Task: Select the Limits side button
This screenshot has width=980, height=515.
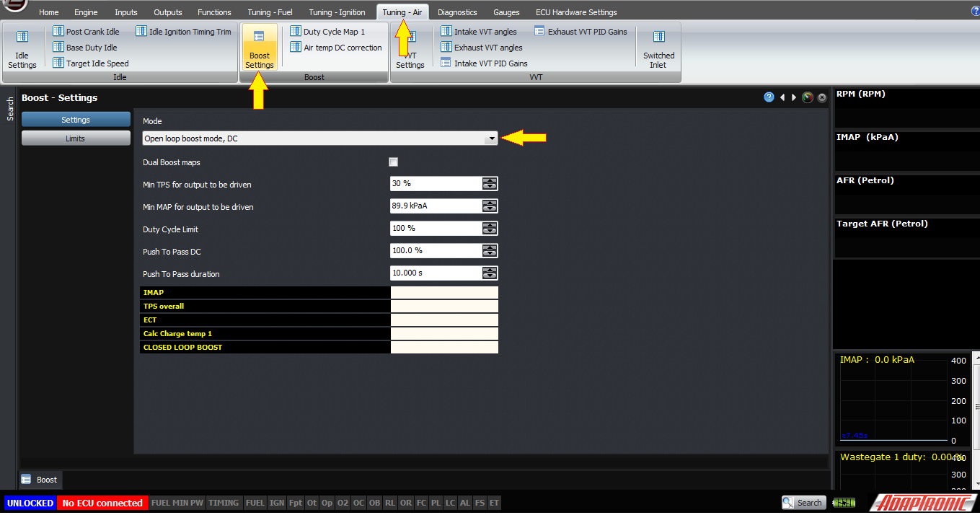Action: click(x=76, y=138)
